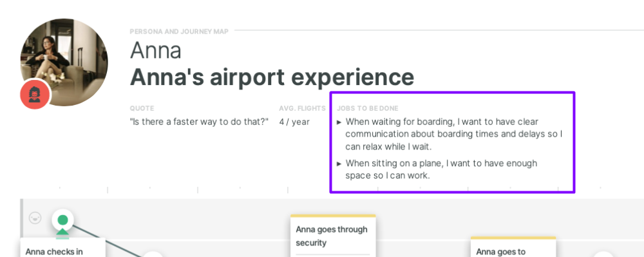Click the smiley face emotion icon
Viewport: 644px width, 257px height.
[35, 218]
